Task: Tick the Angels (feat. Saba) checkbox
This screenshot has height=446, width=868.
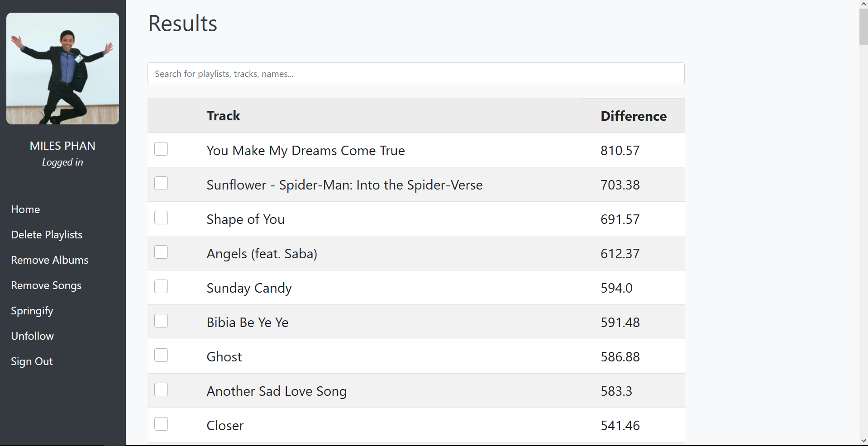Action: tap(161, 252)
